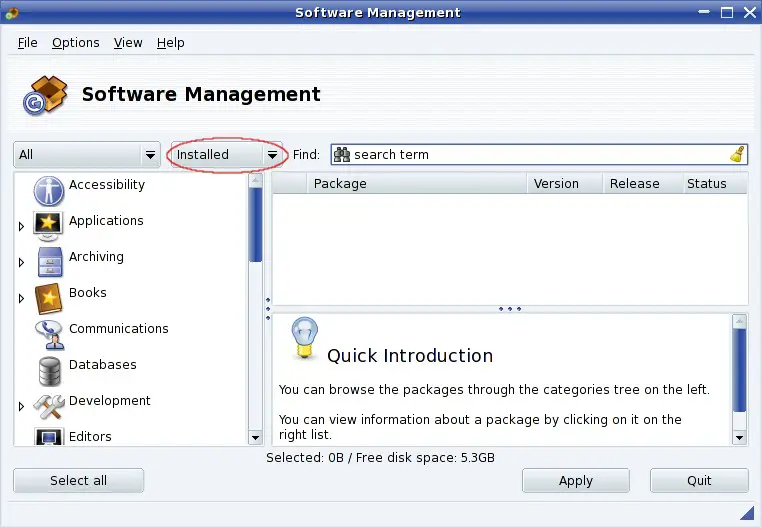The image size is (762, 528).
Task: Open the Options menu
Action: point(75,43)
